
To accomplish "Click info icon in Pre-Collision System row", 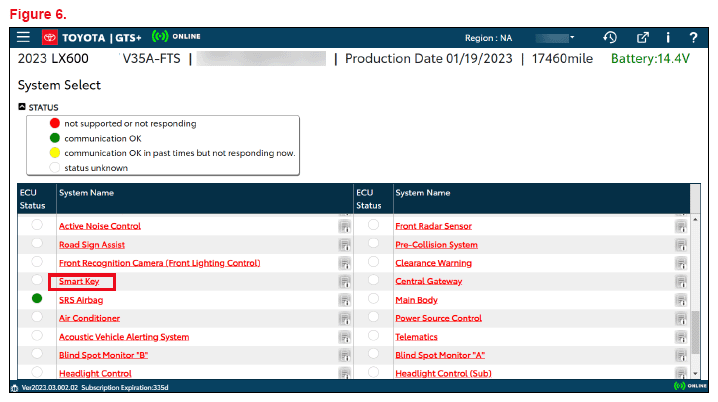I will [x=681, y=245].
